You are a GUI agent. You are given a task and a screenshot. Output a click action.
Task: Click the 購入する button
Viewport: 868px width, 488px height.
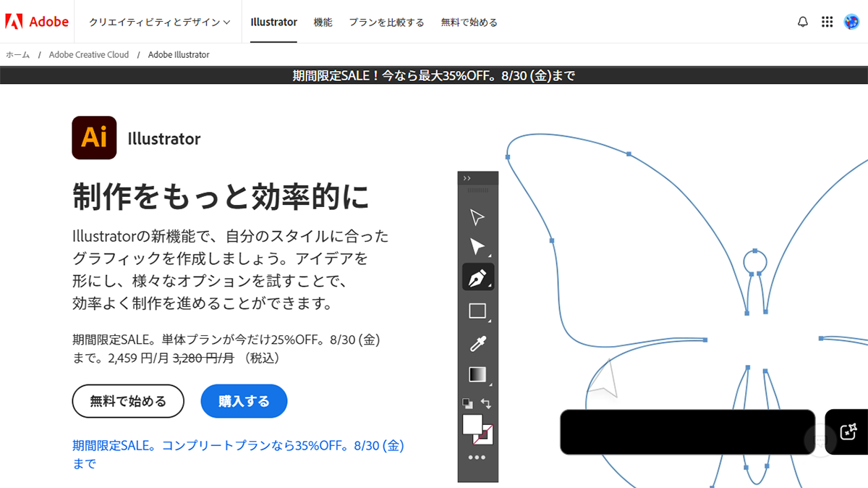coord(244,401)
